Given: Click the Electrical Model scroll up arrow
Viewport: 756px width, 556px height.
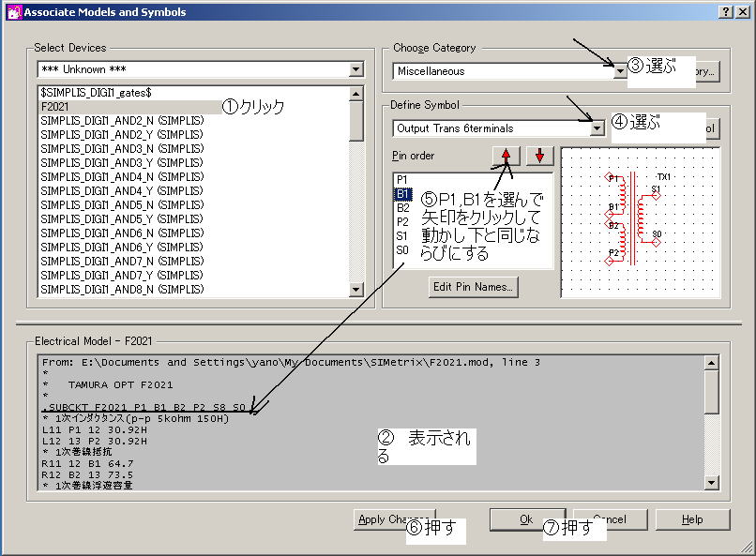Looking at the screenshot, I should click(712, 363).
